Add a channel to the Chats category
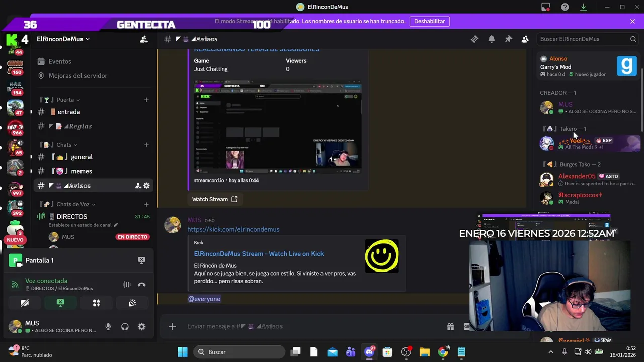 (x=146, y=145)
